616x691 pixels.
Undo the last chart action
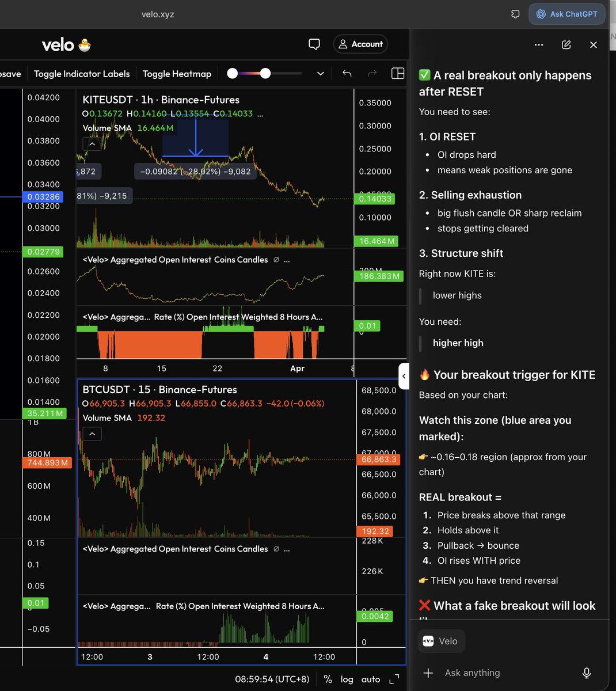pos(347,73)
